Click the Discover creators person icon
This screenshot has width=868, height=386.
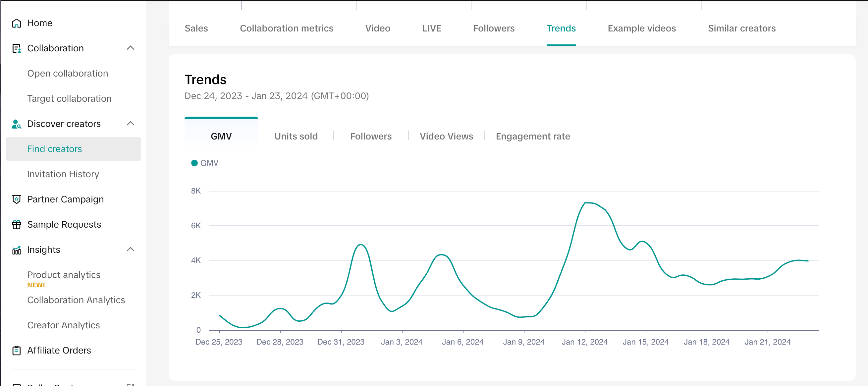point(16,124)
